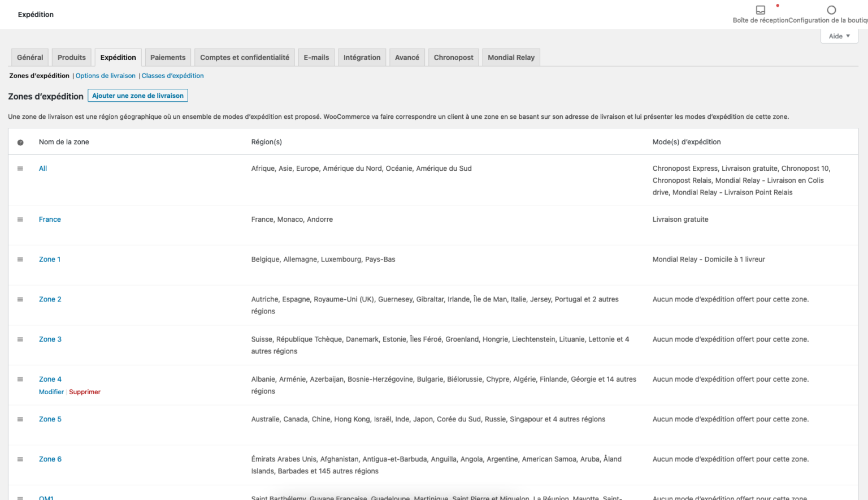Click the Zone 6 row drag handle
This screenshot has height=500, width=868.
click(x=20, y=459)
